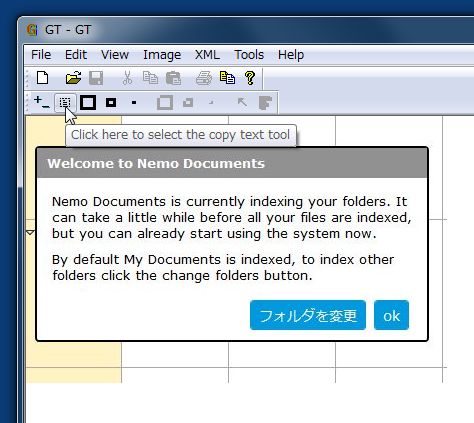The image size is (474, 423).
Task: Open the Image menu
Action: pos(162,55)
